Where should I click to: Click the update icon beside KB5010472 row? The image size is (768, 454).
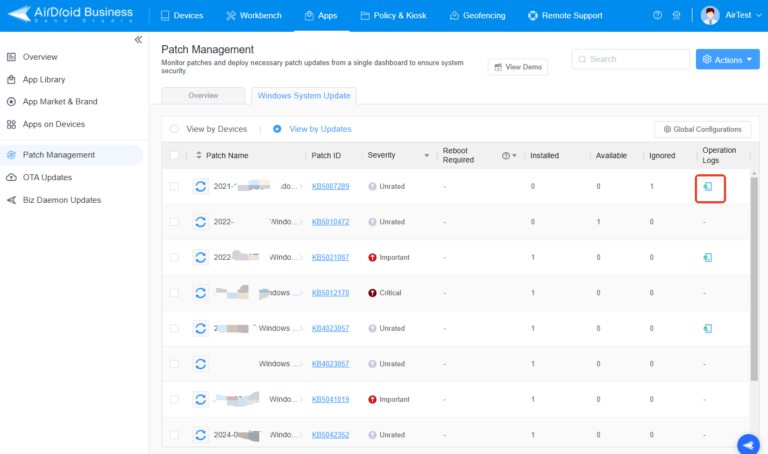tap(200, 222)
